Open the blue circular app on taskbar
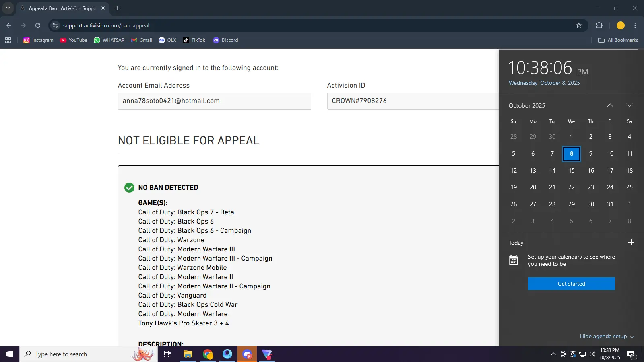Viewport: 644px width, 362px height. pos(227,354)
